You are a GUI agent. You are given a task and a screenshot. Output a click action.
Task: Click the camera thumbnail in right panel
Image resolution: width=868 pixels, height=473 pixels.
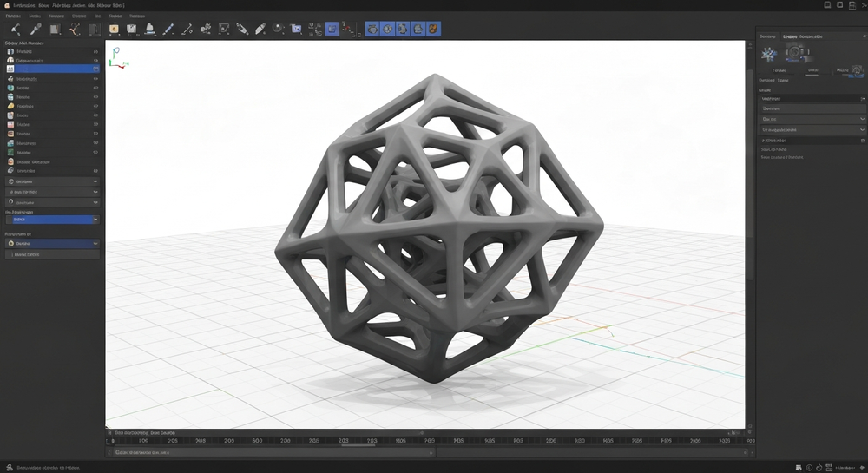click(x=795, y=53)
